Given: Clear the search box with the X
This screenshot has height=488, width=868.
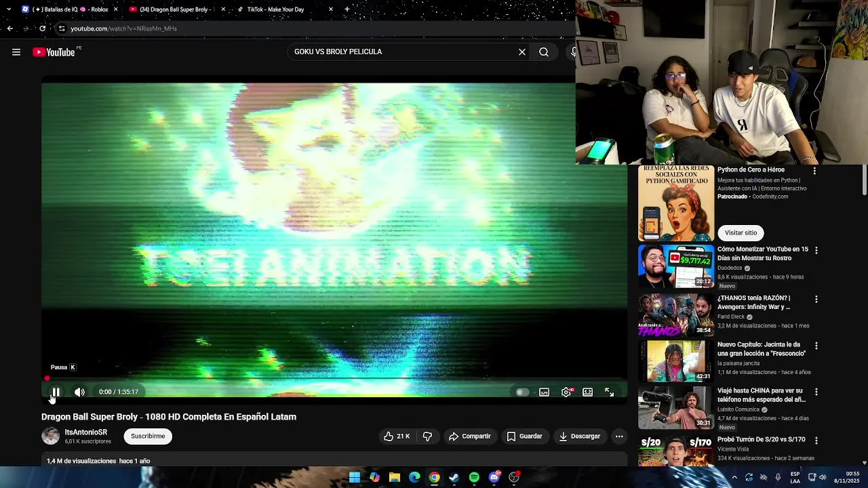Looking at the screenshot, I should tap(522, 52).
